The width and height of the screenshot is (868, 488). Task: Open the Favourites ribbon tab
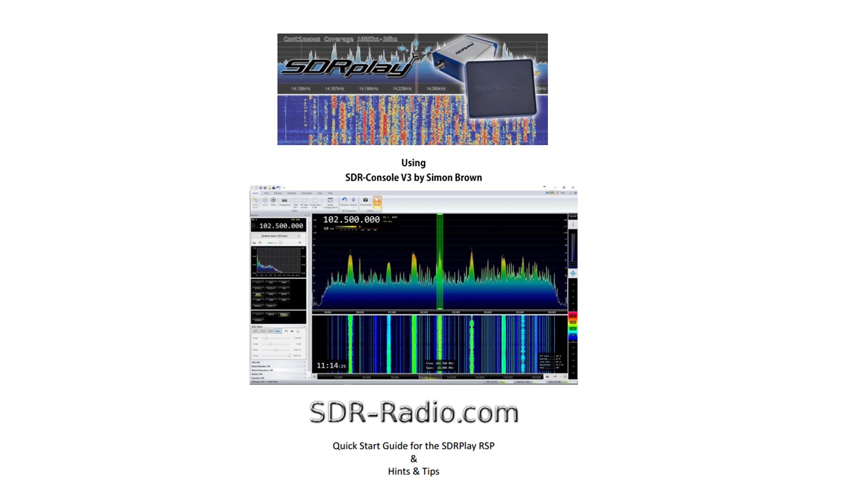[x=307, y=193]
